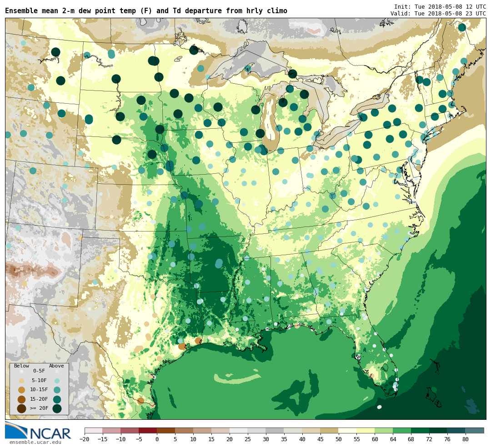Click the colorbar segment between 15 and 20
Screen dimensions: 491x448
tap(221, 430)
